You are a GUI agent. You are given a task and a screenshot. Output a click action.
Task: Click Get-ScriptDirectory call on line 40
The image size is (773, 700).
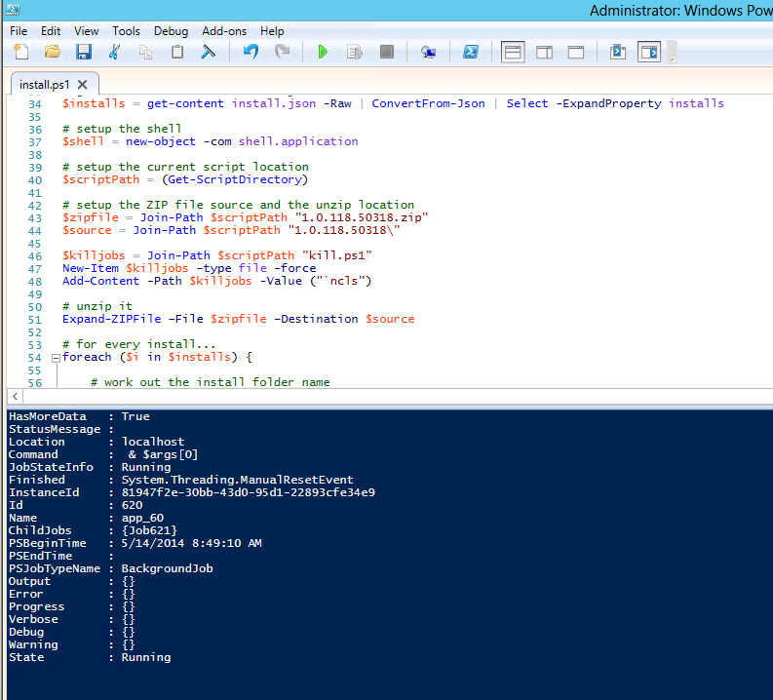point(235,179)
